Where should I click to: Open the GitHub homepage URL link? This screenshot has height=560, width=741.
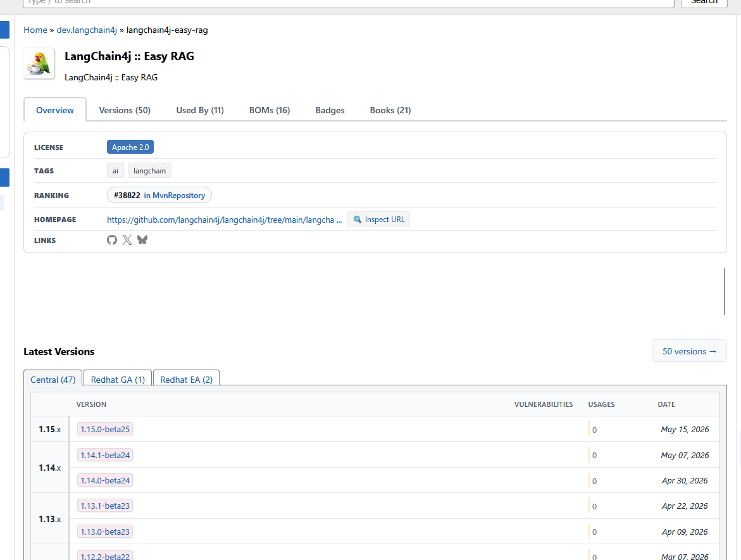(x=224, y=220)
